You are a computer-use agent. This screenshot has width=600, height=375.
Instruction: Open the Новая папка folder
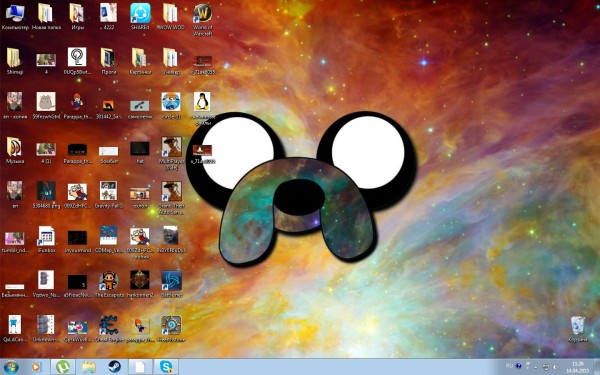[46, 16]
